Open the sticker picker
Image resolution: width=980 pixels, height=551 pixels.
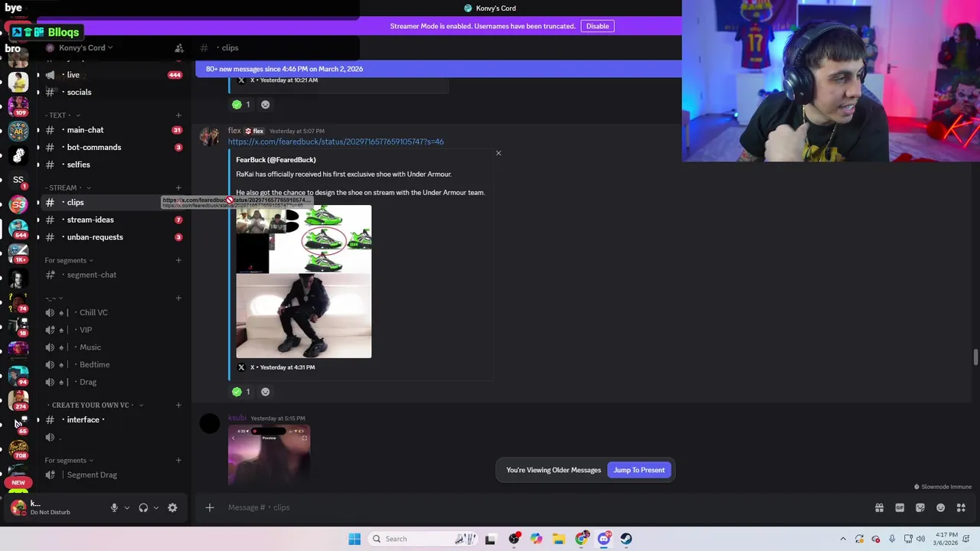pos(920,507)
